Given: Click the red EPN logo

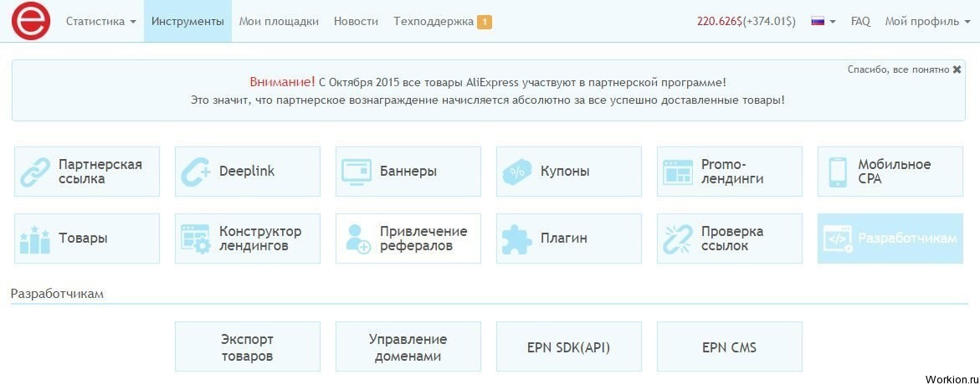Looking at the screenshot, I should [31, 21].
